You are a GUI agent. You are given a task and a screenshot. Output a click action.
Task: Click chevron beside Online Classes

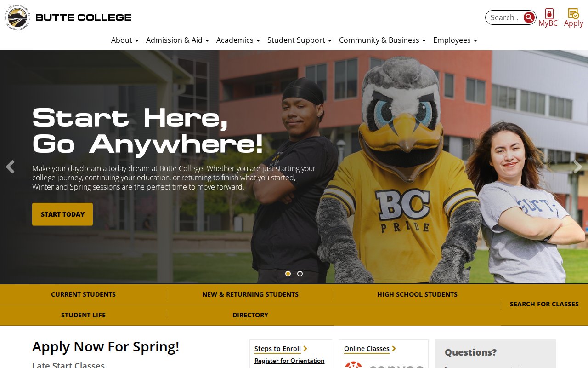tap(394, 349)
